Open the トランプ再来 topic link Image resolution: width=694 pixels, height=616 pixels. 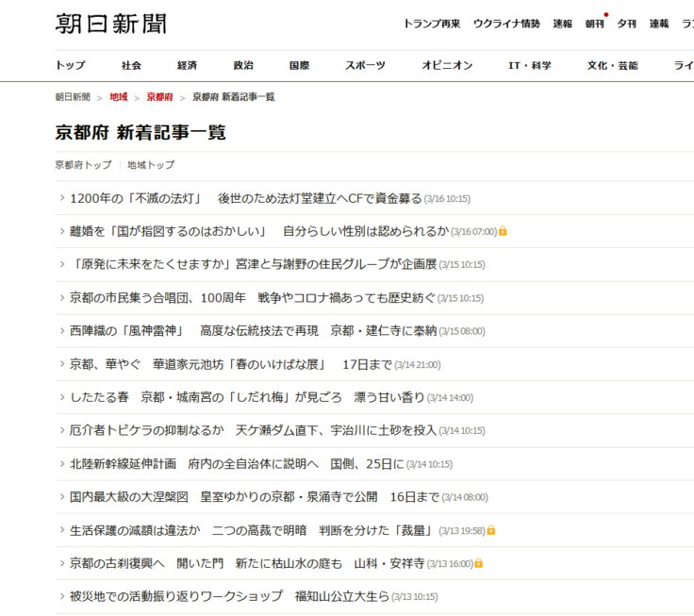point(431,24)
